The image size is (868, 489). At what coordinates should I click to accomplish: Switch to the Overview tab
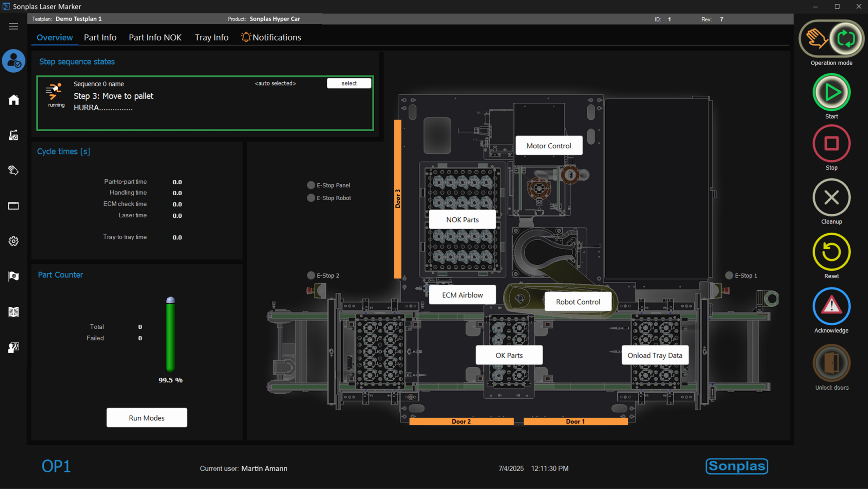tap(55, 37)
